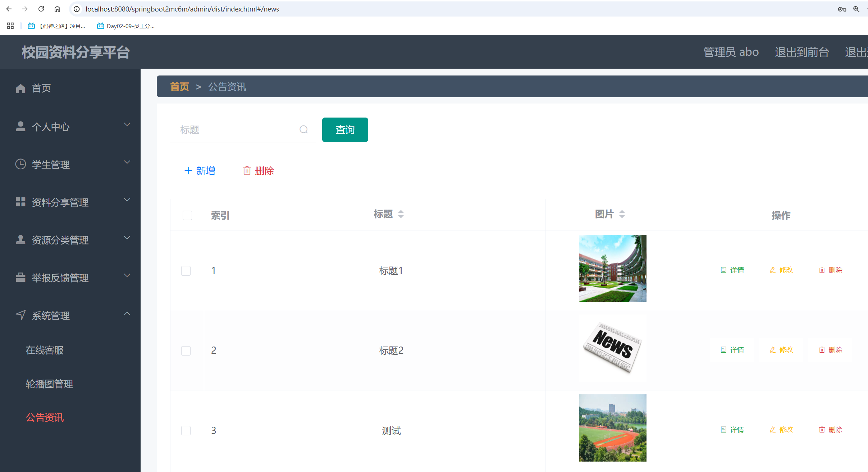Open 在线客服 in the sidebar
Image resolution: width=868 pixels, height=472 pixels.
coord(45,350)
